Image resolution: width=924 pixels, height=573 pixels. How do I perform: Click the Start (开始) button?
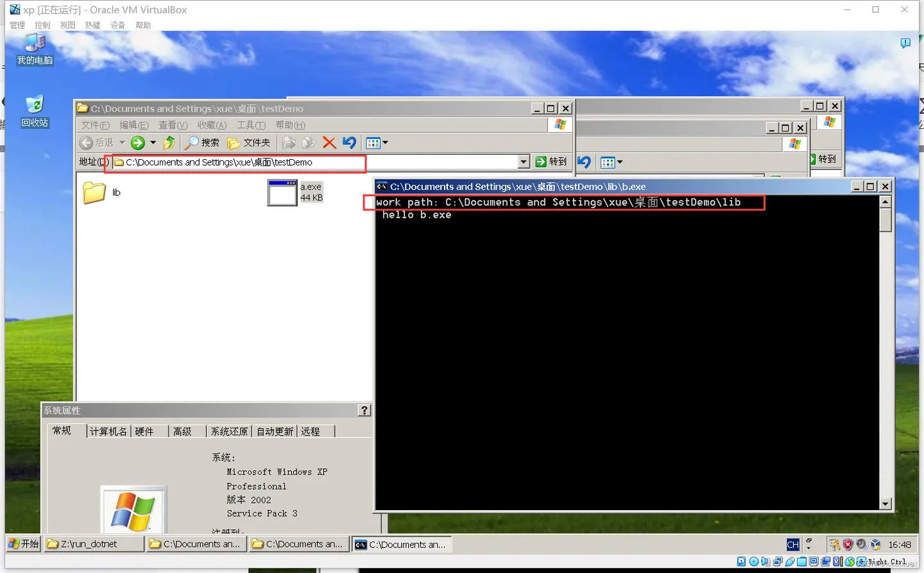point(24,544)
